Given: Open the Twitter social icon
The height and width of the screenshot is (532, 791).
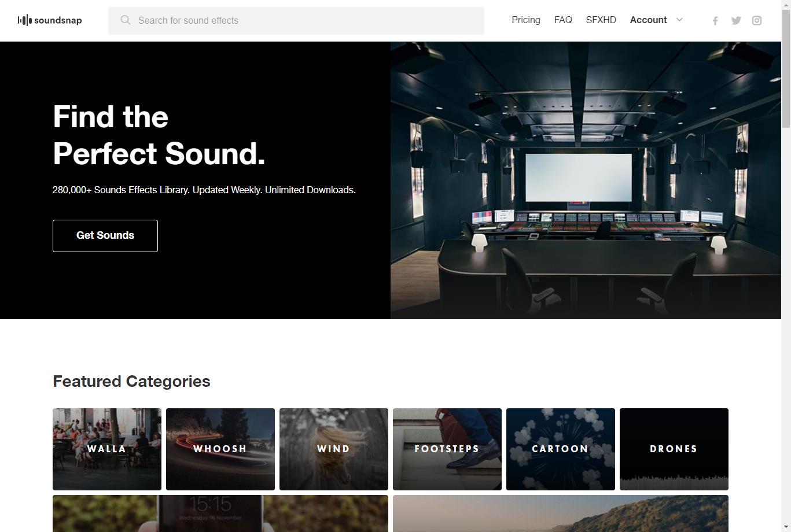Looking at the screenshot, I should click(x=736, y=21).
